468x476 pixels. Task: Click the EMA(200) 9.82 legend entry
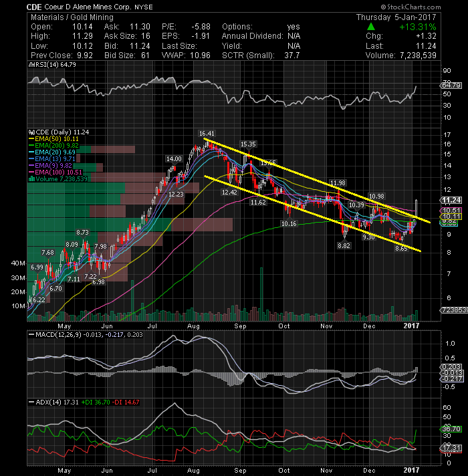pos(53,146)
